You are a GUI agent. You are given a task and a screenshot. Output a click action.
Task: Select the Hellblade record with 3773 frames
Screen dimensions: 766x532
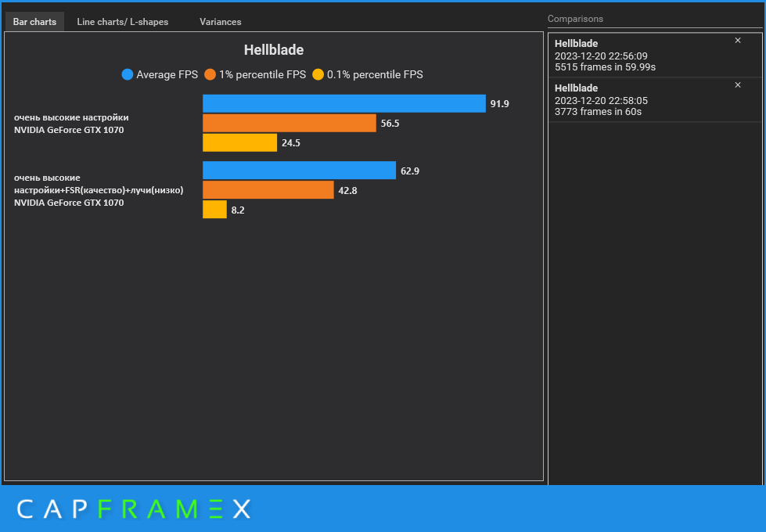655,99
